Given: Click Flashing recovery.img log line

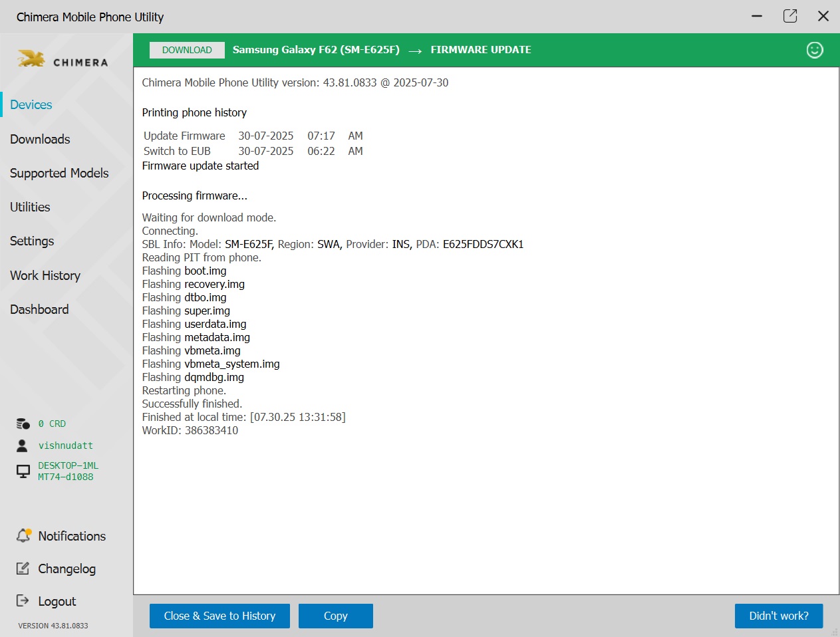Looking at the screenshot, I should point(194,284).
